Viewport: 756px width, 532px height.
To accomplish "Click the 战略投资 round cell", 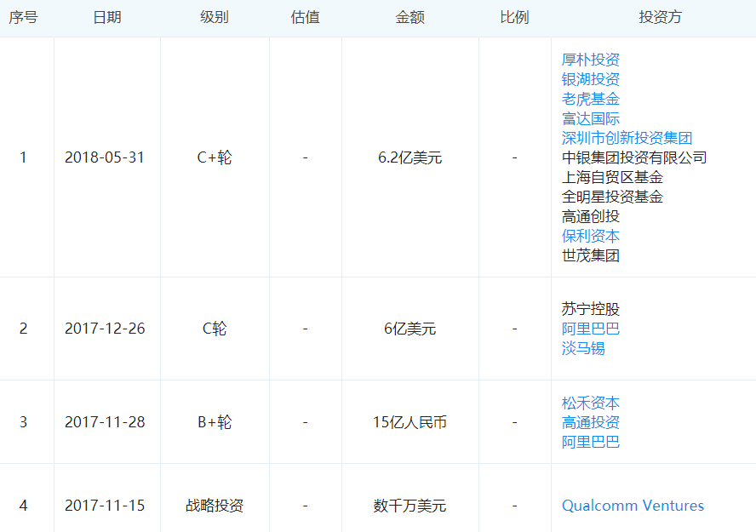I will (x=215, y=506).
